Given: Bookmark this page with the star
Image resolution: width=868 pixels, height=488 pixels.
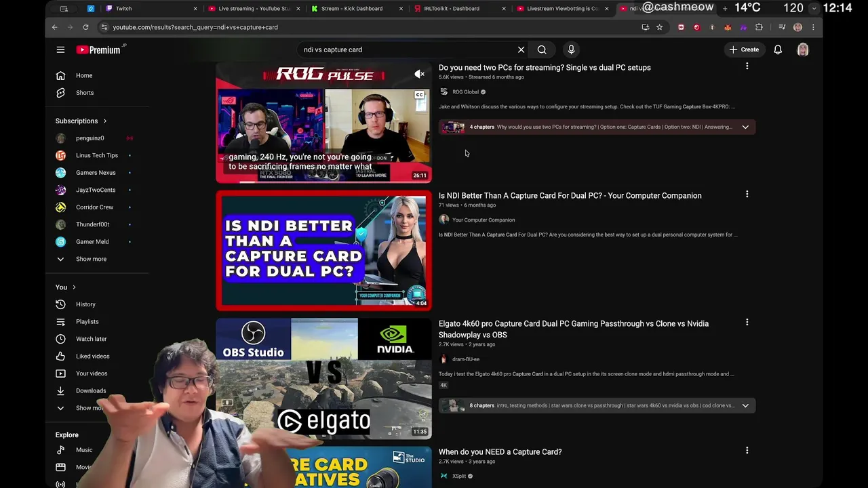Looking at the screenshot, I should pyautogui.click(x=659, y=27).
